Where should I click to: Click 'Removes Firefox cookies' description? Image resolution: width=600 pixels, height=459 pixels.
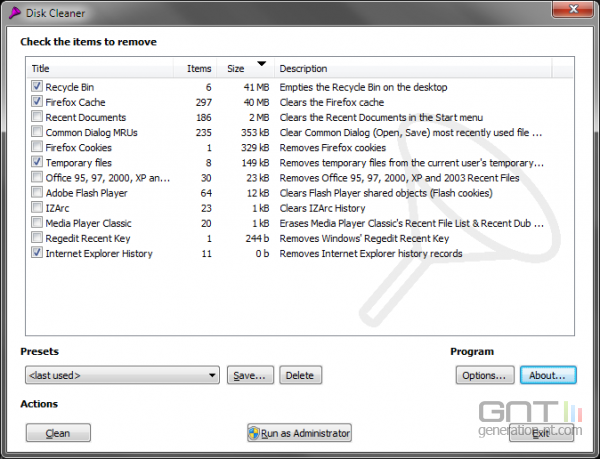[x=333, y=148]
